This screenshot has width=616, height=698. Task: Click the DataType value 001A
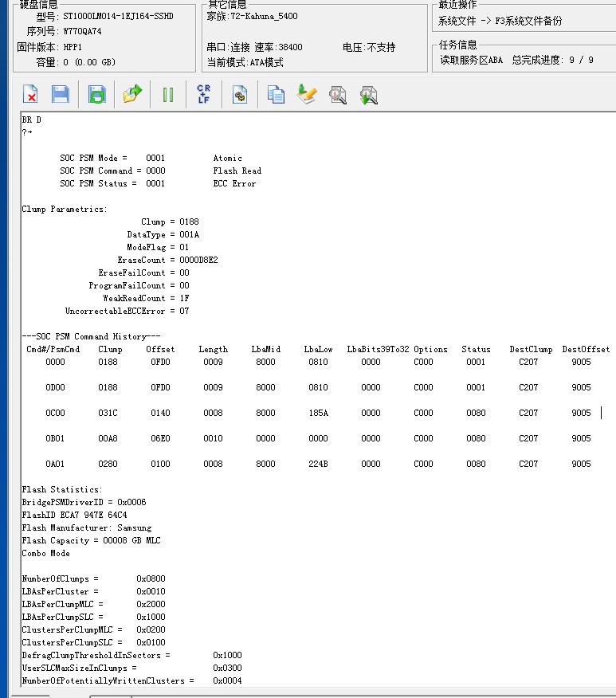click(x=189, y=234)
